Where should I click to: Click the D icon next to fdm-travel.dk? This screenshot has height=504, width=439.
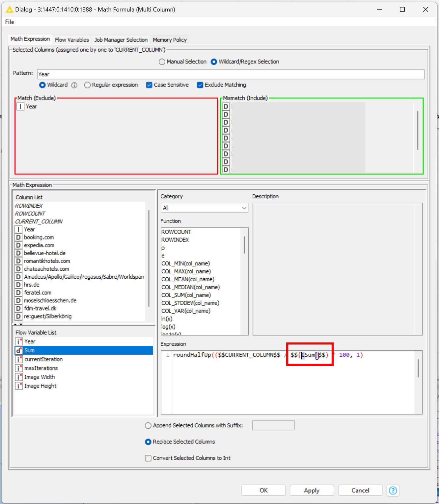[x=18, y=308]
